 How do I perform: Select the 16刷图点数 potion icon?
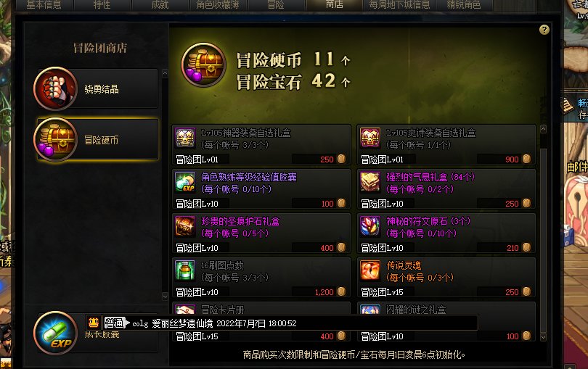[x=185, y=270]
